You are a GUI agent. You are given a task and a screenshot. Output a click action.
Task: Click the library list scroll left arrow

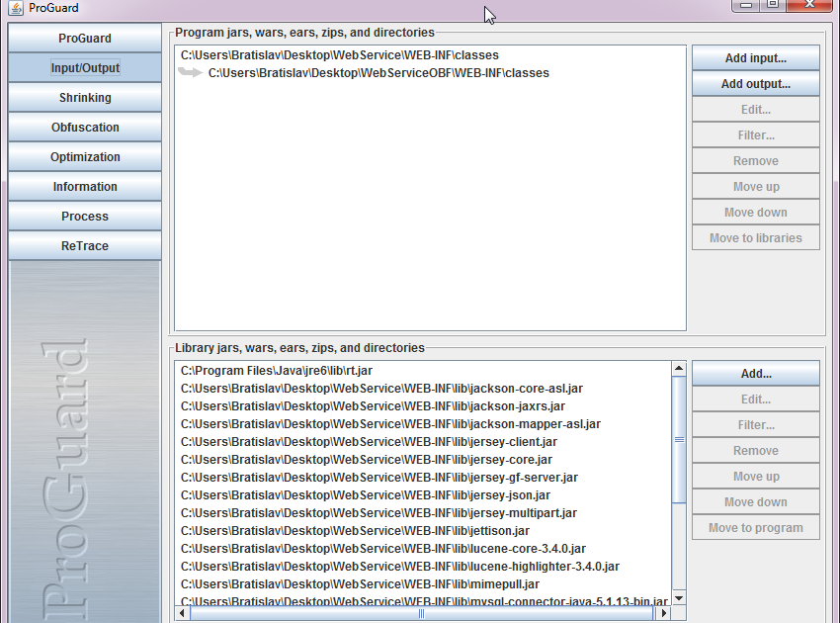(x=182, y=613)
